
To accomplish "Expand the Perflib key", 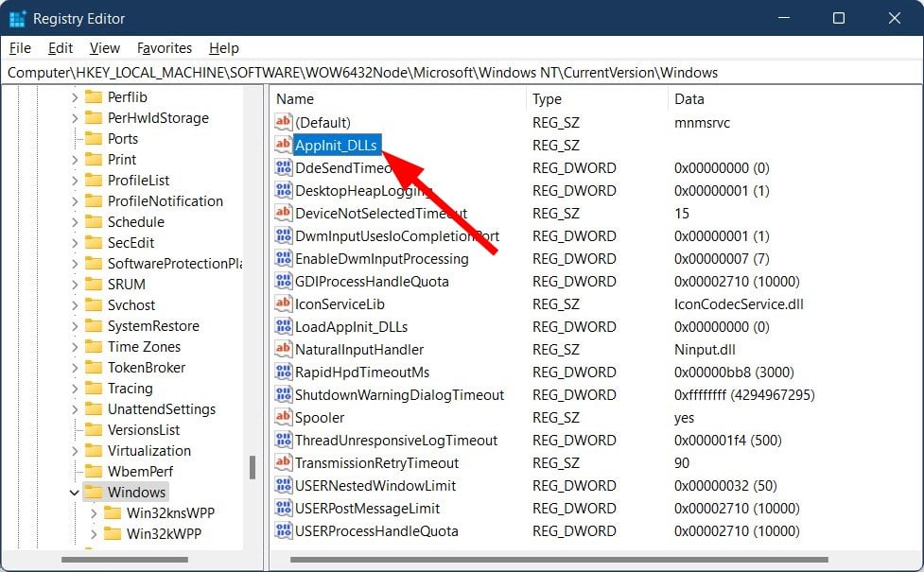I will [x=75, y=97].
